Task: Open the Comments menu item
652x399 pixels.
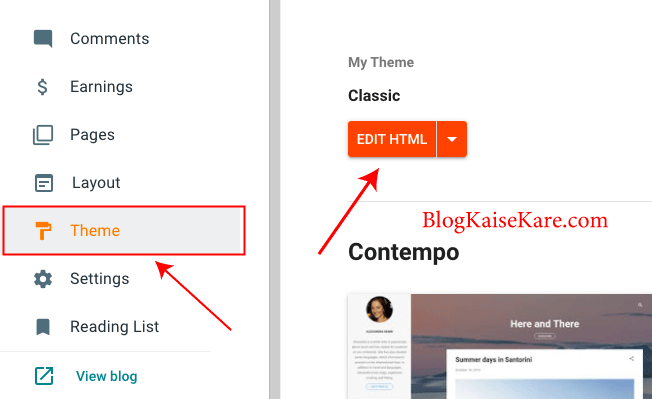Action: 110,39
